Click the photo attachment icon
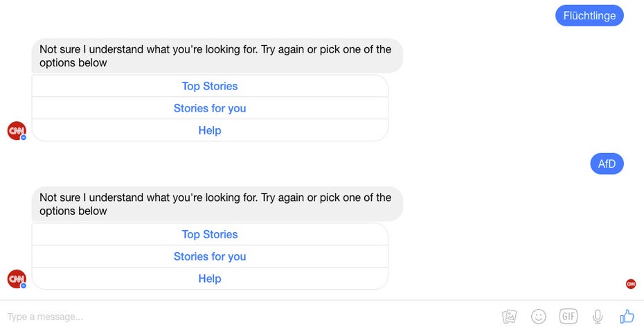The width and height of the screenshot is (644, 334). [509, 317]
